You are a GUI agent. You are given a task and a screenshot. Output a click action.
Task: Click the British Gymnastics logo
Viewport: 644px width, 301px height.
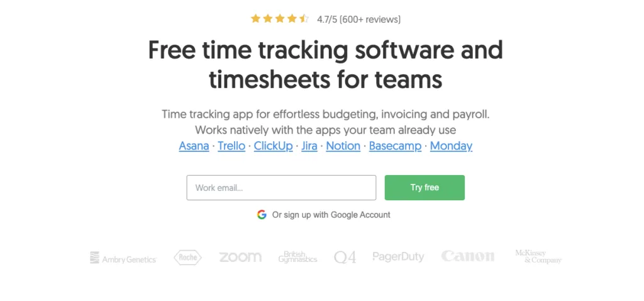(298, 257)
